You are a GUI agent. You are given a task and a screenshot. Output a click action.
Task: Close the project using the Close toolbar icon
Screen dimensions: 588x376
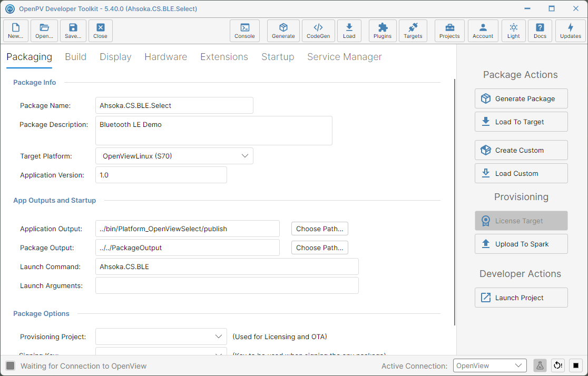tap(101, 31)
